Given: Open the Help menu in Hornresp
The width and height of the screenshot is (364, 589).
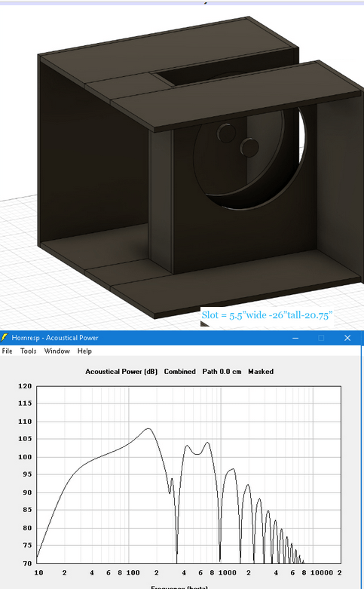Looking at the screenshot, I should point(84,351).
